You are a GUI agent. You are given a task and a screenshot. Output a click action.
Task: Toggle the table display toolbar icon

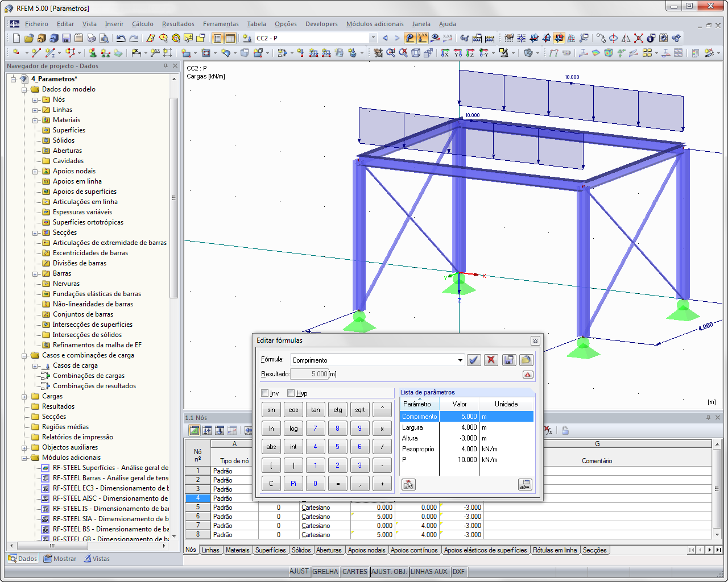230,38
